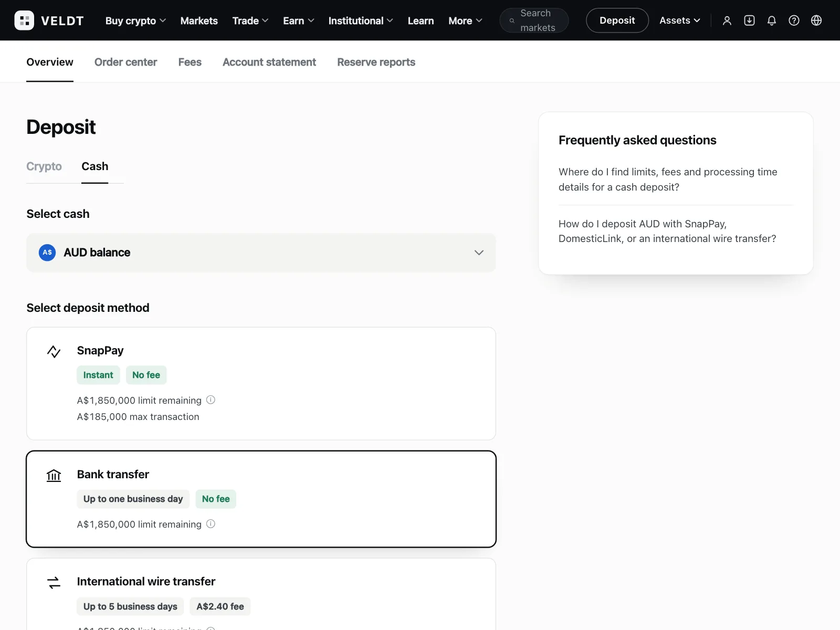Click the Up to 5 business days badge
This screenshot has width=840, height=630.
pos(130,606)
